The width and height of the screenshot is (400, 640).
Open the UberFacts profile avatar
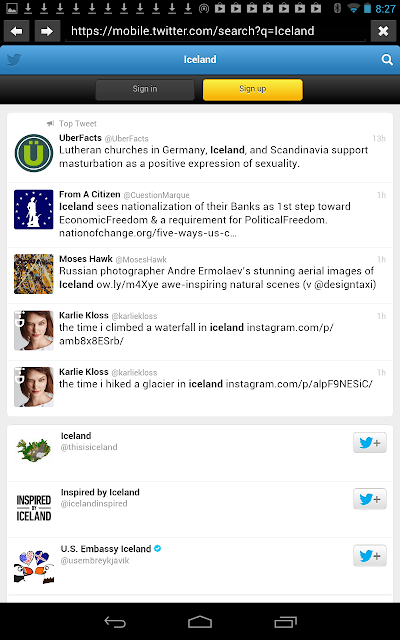(34, 153)
